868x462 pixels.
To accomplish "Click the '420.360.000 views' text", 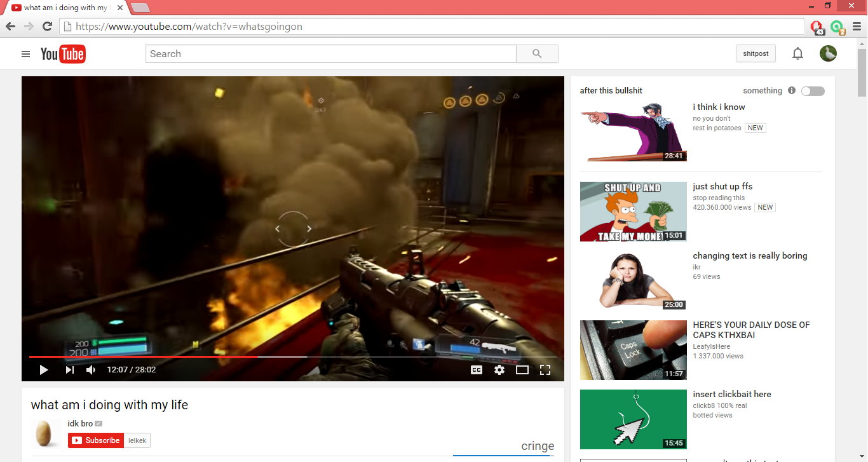I will tap(722, 207).
